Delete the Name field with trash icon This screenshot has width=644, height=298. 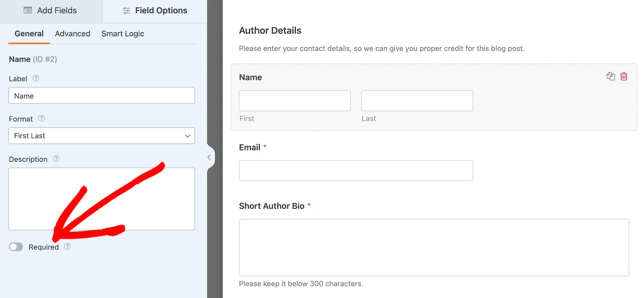(624, 76)
